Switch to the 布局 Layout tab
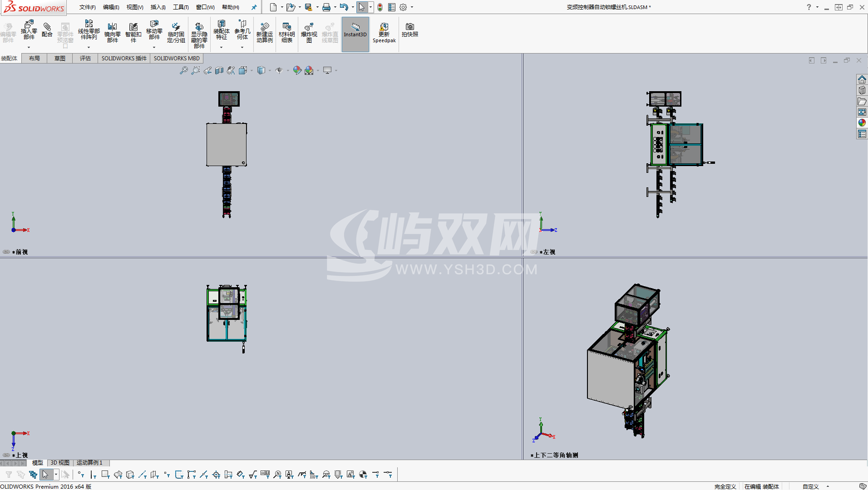 click(x=35, y=59)
